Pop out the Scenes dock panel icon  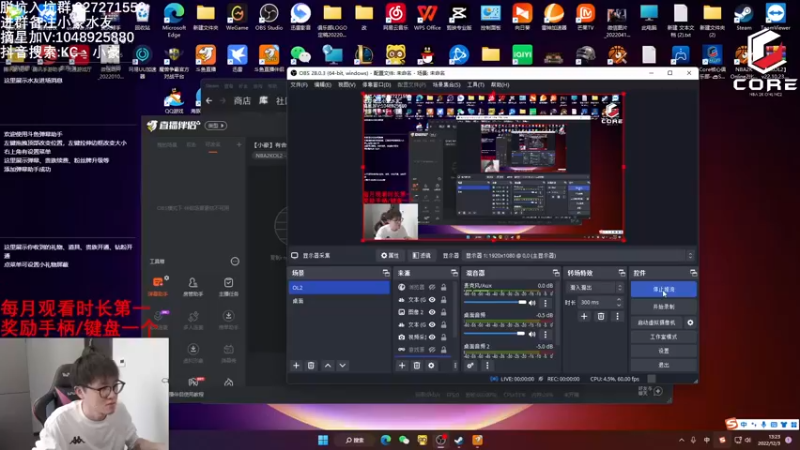(386, 273)
